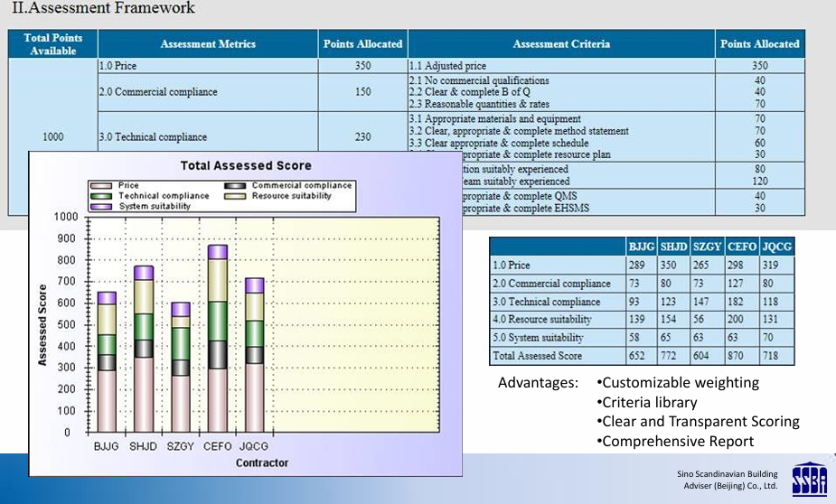Viewport: 836px width, 504px height.
Task: Select the Technical compliance legend swatch
Action: [101, 196]
